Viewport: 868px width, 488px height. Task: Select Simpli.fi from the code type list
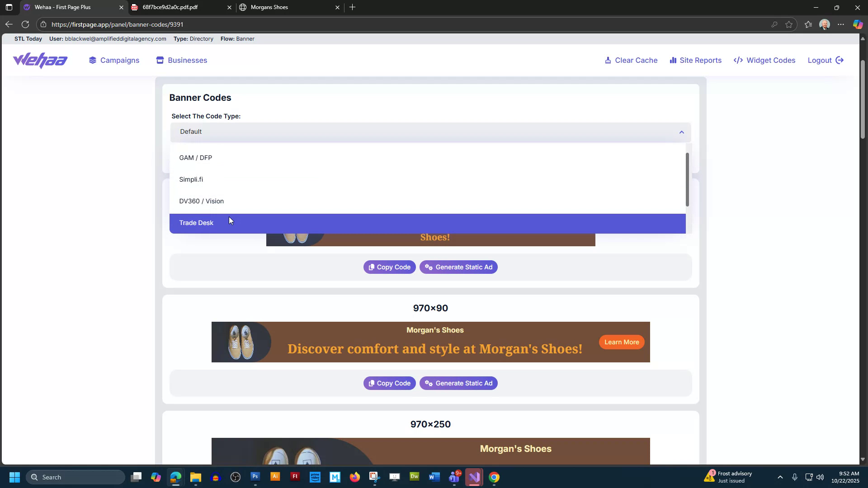coord(191,179)
